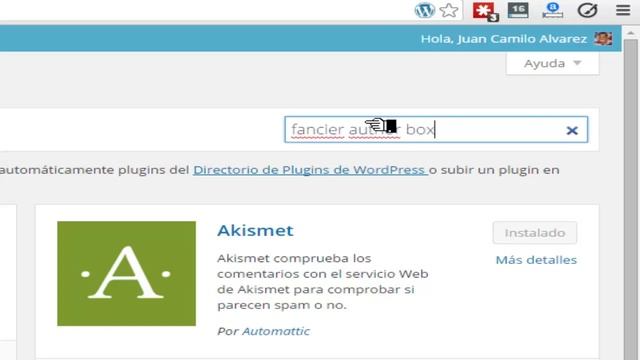Open the circular gauge extension icon

pyautogui.click(x=587, y=10)
